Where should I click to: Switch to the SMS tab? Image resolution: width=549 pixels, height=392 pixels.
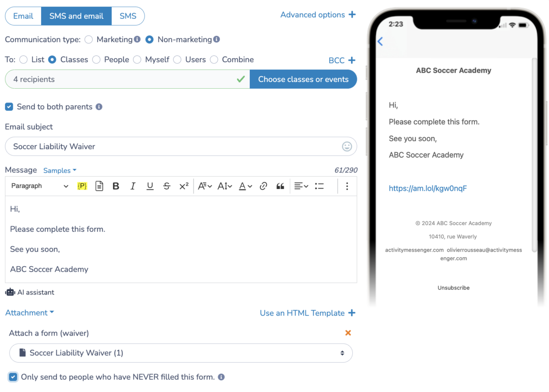pos(128,16)
